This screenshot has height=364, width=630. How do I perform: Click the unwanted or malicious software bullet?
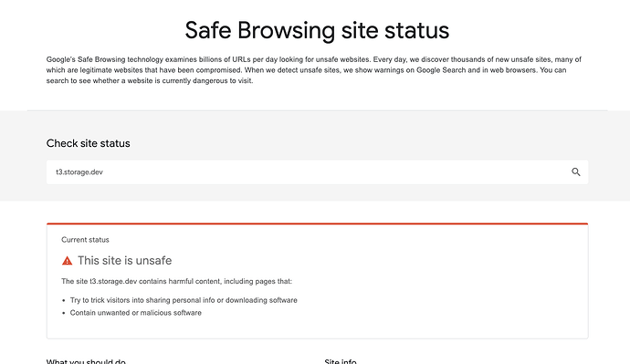pos(136,313)
